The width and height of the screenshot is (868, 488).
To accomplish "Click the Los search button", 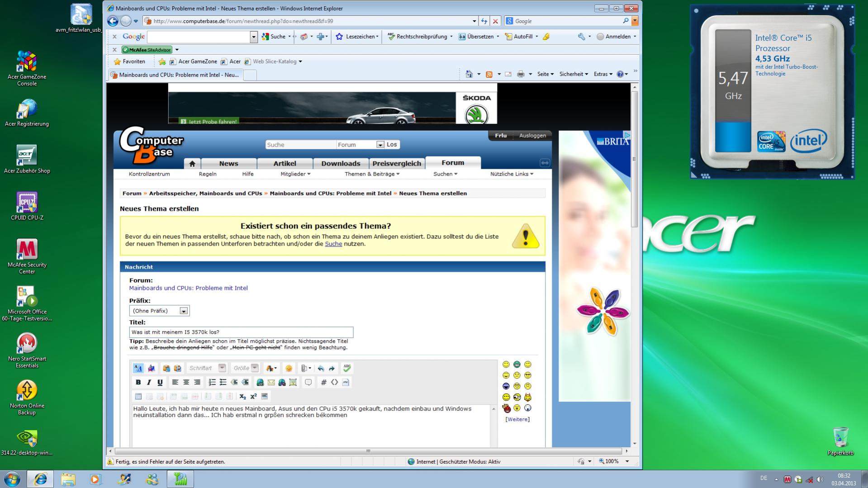I will 392,145.
